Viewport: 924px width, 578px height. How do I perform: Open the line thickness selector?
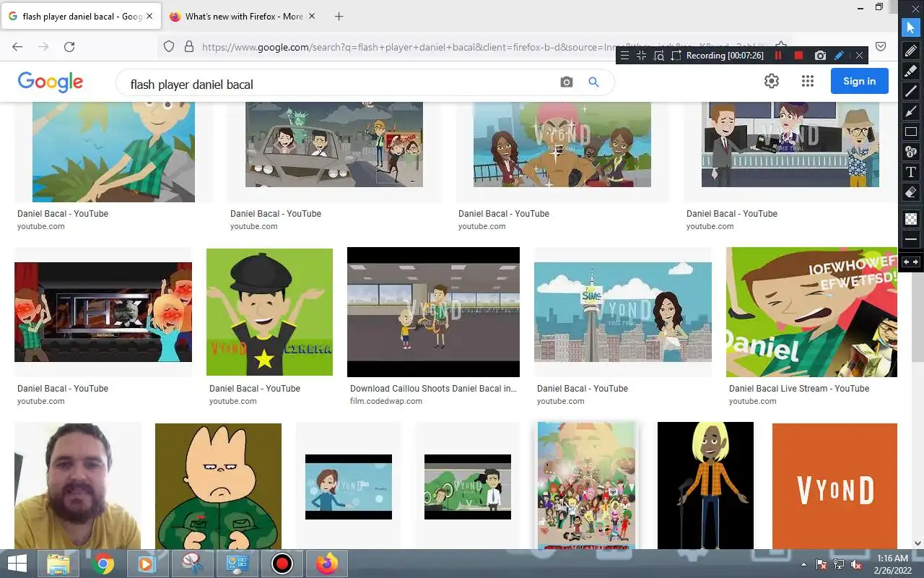point(911,238)
